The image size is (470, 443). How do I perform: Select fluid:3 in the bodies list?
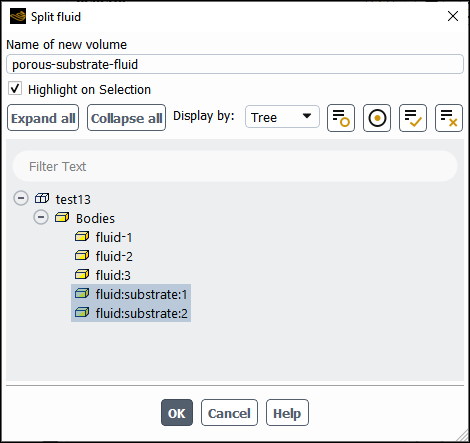click(113, 275)
